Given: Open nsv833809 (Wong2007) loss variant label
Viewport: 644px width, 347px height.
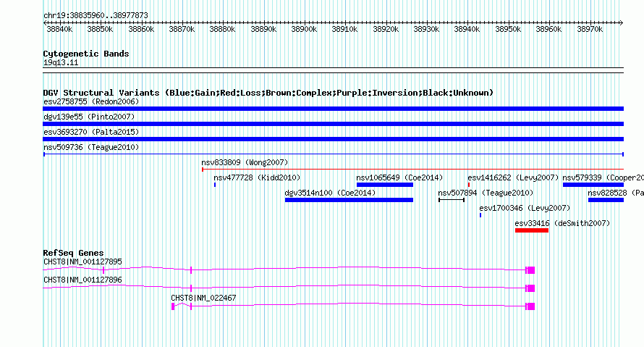Looking at the screenshot, I should coord(245,162).
